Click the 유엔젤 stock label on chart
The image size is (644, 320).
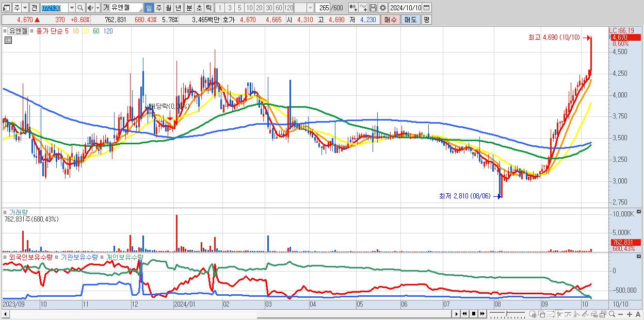point(17,31)
